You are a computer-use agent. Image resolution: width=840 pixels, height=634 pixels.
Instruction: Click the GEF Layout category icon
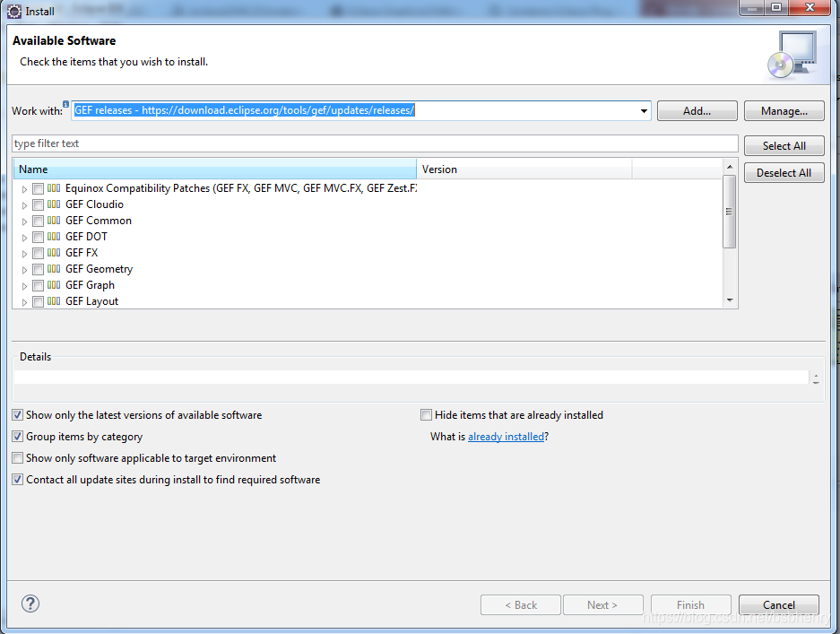coord(54,300)
